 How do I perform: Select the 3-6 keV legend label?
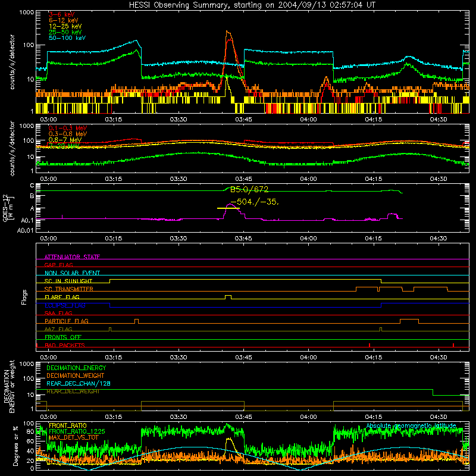[61, 14]
